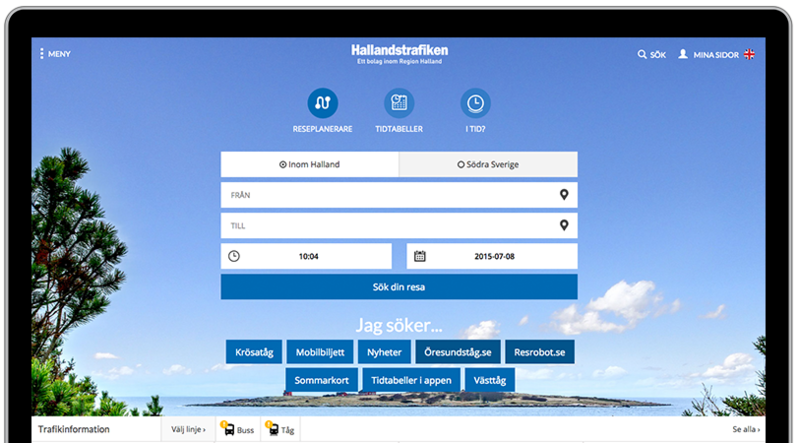The image size is (800, 443).
Task: Expand the Välj linje selector
Action: (188, 429)
